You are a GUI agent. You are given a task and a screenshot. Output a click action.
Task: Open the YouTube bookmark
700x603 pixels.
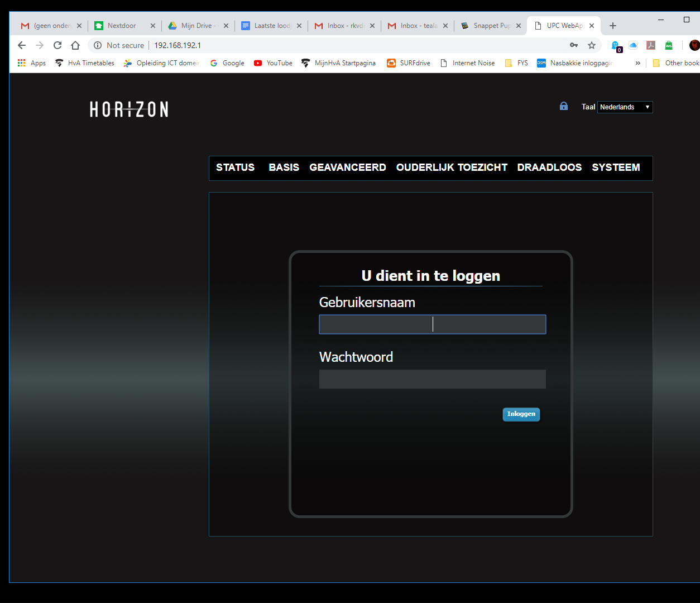[x=273, y=63]
